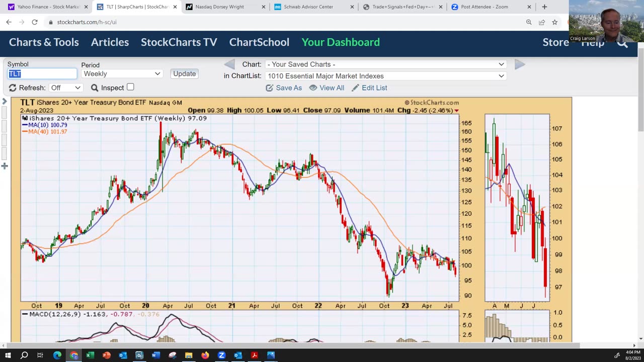Viewport: 644px width, 362px height.
Task: Open the Your Saved Charts dropdown
Action: [385, 64]
